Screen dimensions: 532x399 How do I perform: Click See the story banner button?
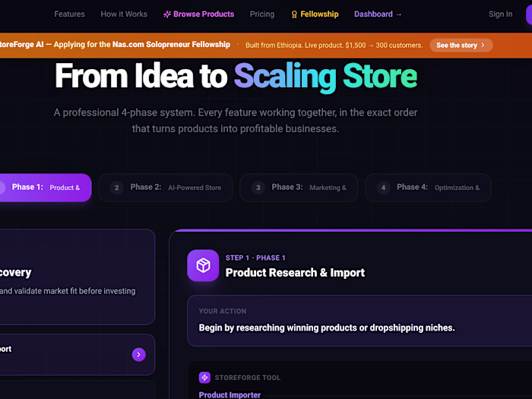[461, 45]
